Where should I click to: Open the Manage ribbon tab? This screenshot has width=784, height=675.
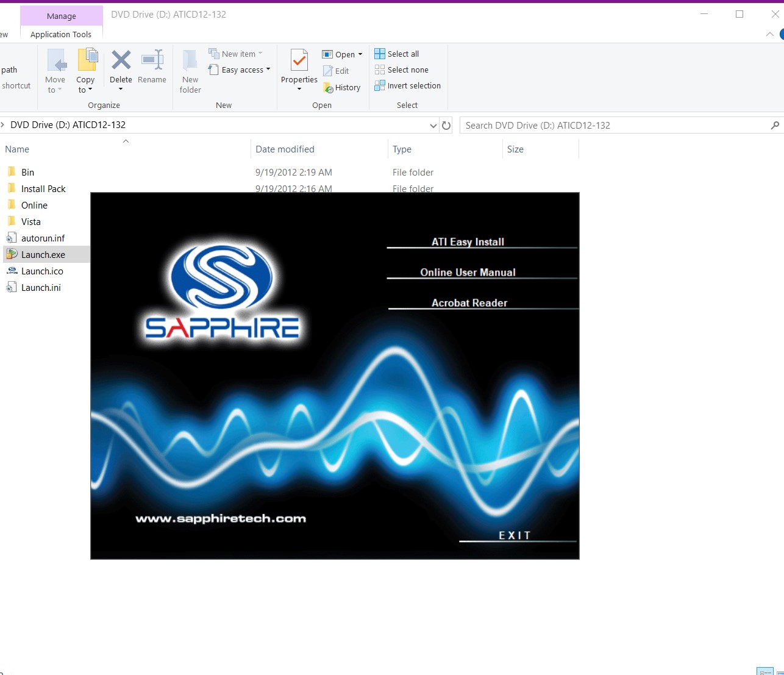pyautogui.click(x=62, y=16)
